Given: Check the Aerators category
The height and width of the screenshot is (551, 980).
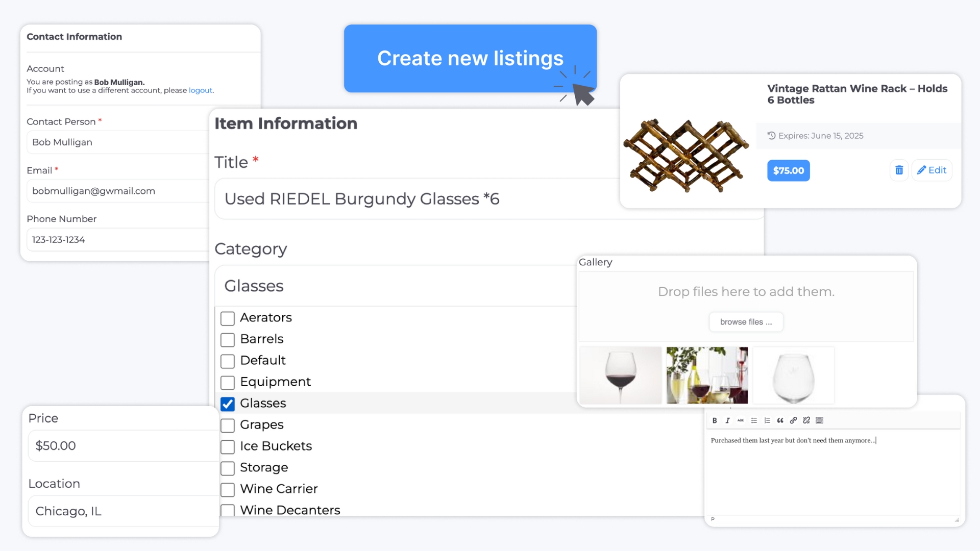Looking at the screenshot, I should (228, 318).
